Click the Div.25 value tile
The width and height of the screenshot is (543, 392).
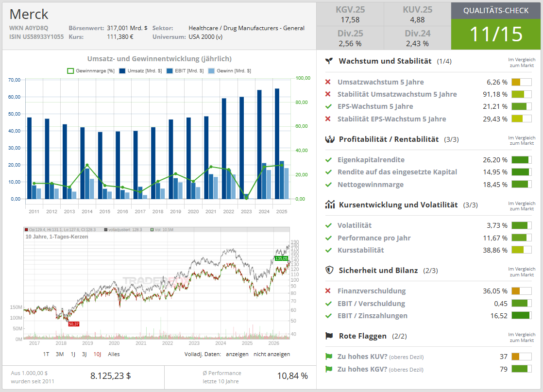coord(350,38)
